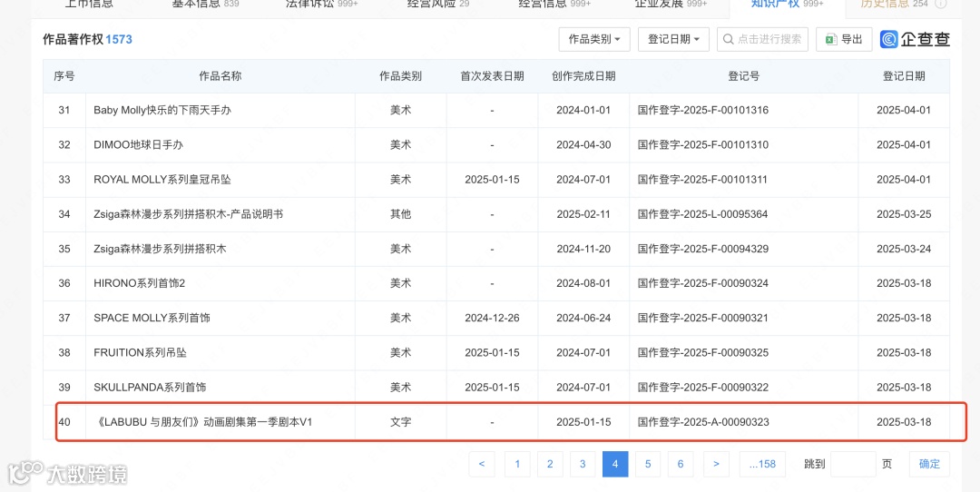The image size is (980, 492).
Task: Click registration date 2025-03-25
Action: [904, 214]
